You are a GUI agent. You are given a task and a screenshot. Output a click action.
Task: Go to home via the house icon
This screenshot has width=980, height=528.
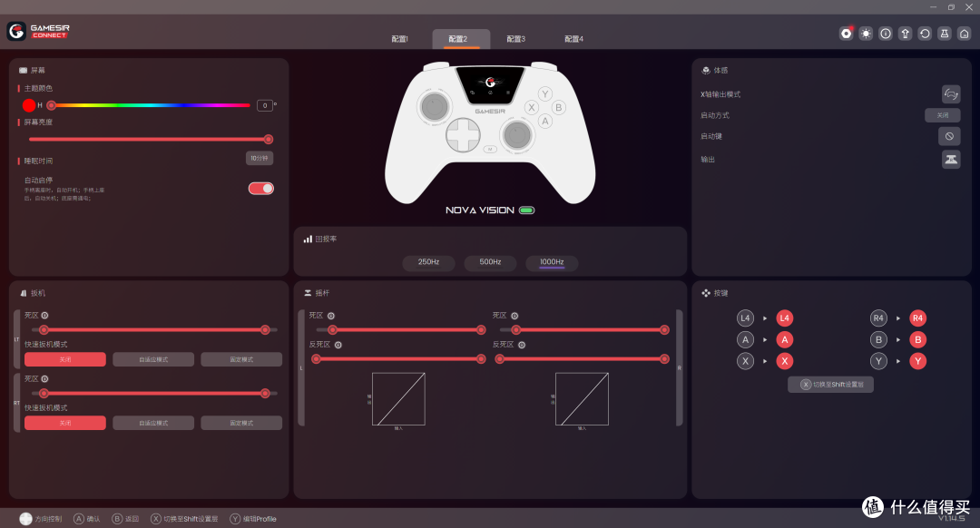pos(965,34)
